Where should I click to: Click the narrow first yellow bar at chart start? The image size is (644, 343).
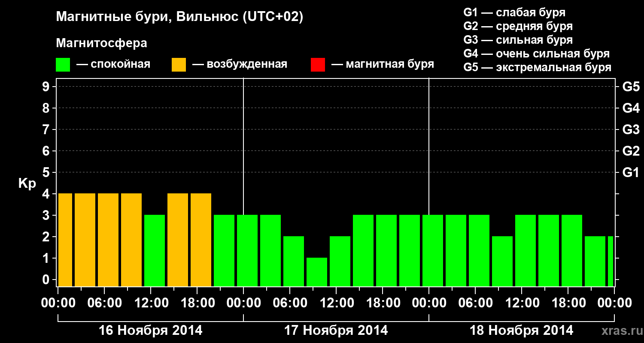pos(65,240)
